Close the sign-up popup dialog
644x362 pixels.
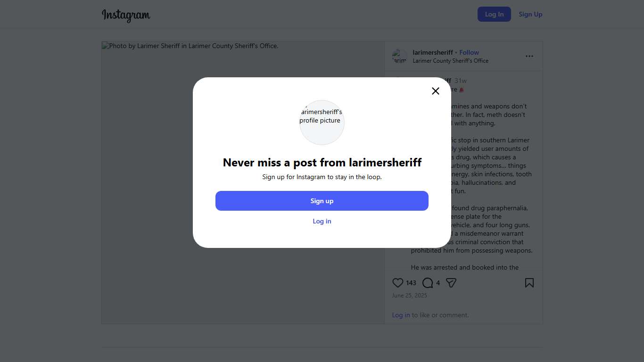tap(436, 91)
